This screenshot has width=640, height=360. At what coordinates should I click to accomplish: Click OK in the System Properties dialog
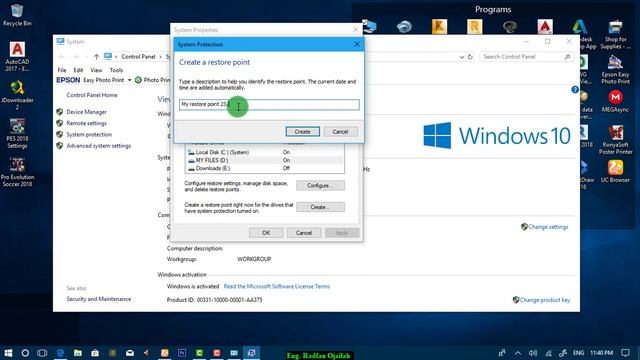[266, 233]
